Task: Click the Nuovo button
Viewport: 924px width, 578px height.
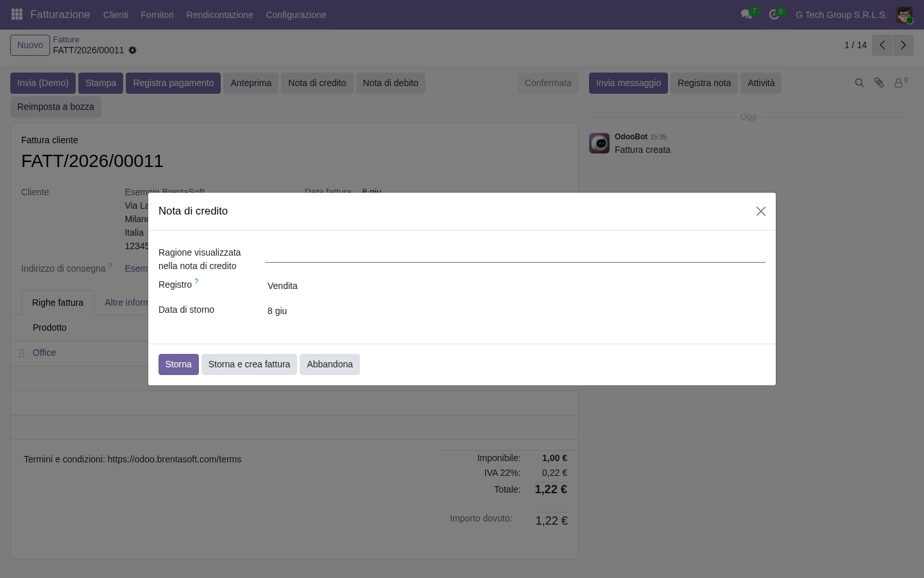Action: (30, 45)
